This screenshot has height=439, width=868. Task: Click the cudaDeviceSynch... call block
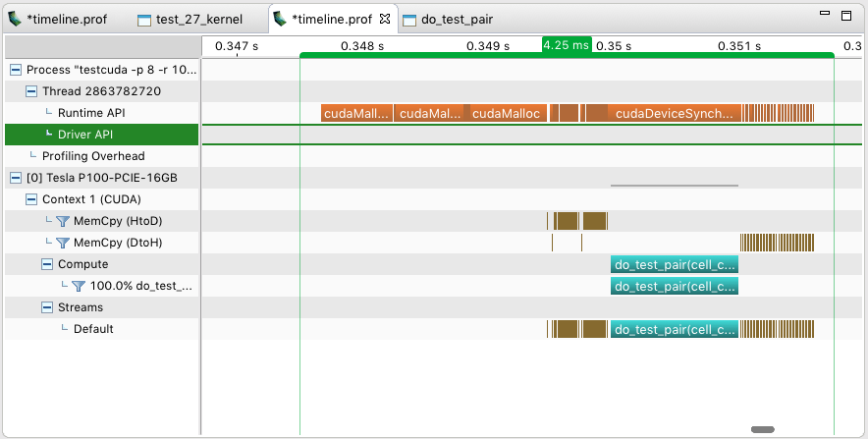[674, 113]
